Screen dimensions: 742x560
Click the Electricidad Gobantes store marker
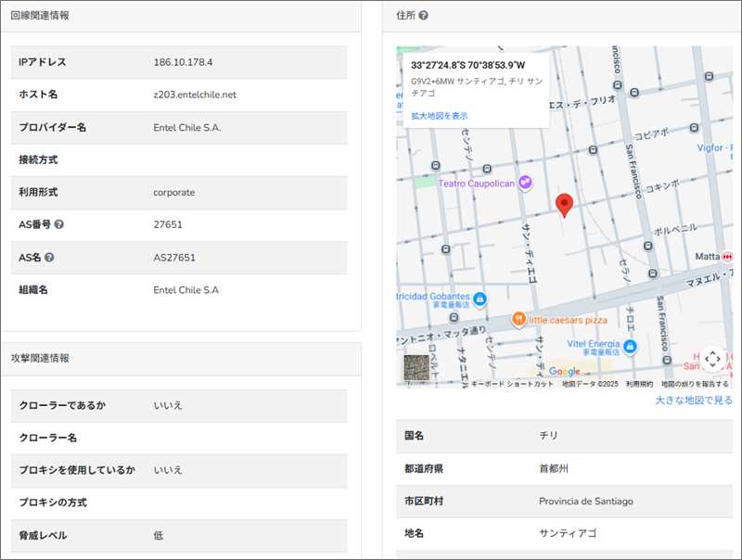pyautogui.click(x=480, y=299)
